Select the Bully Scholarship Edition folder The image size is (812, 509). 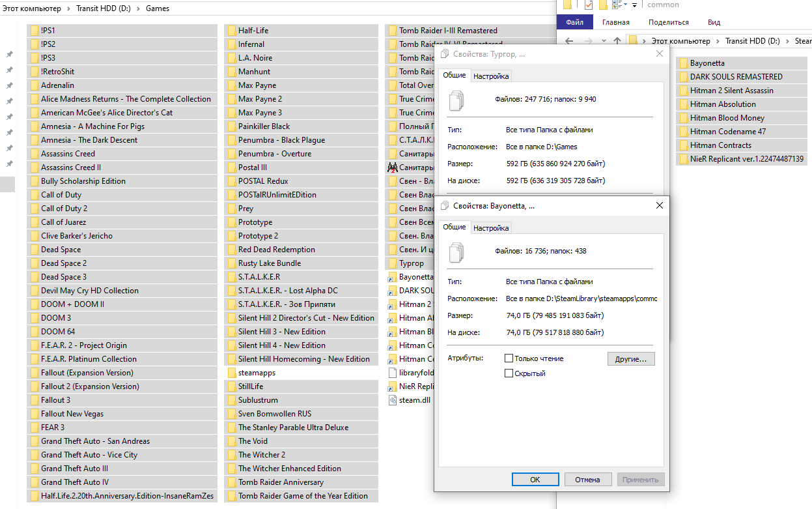[122, 181]
